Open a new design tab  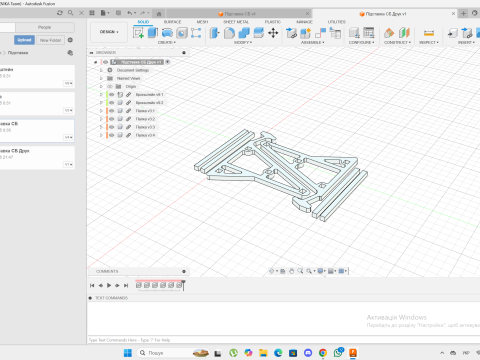[x=463, y=13]
